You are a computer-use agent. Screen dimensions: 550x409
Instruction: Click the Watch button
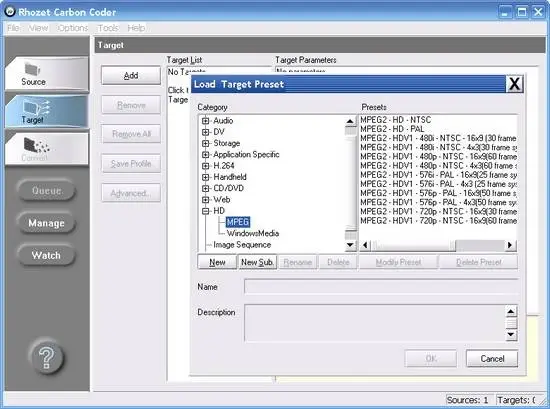(x=46, y=255)
